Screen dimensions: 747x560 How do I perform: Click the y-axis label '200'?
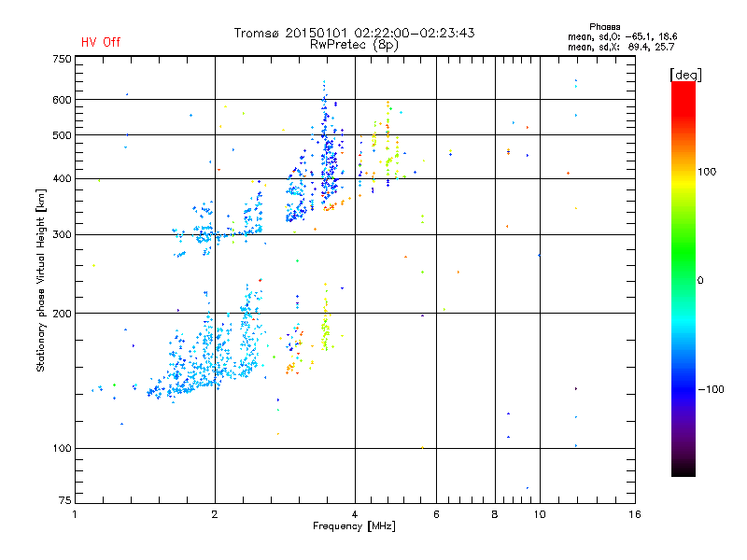point(62,314)
